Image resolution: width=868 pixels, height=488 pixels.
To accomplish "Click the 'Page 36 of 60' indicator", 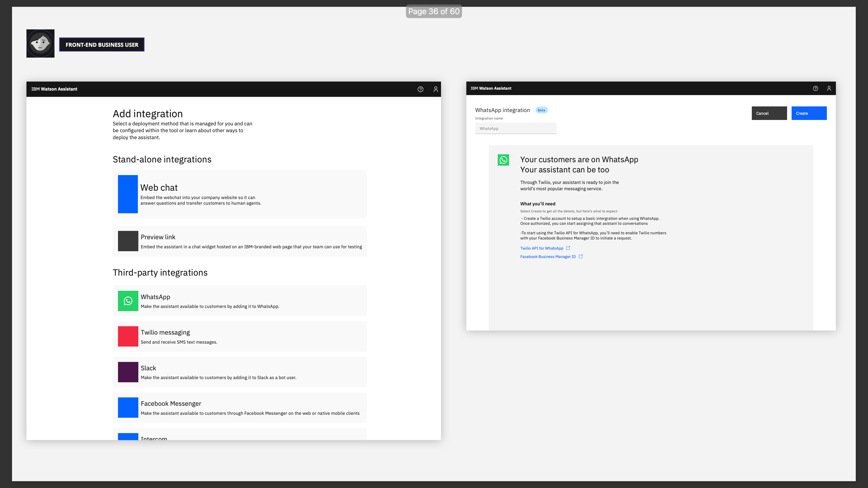I will click(x=434, y=12).
